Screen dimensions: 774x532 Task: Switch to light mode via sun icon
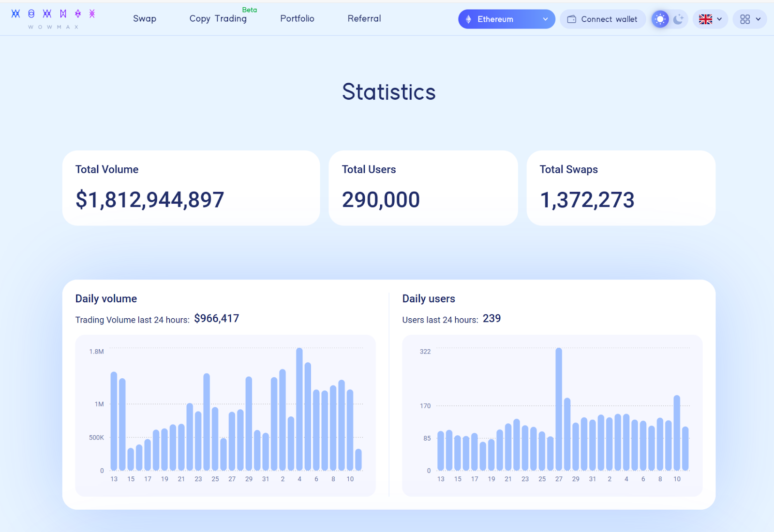[660, 19]
